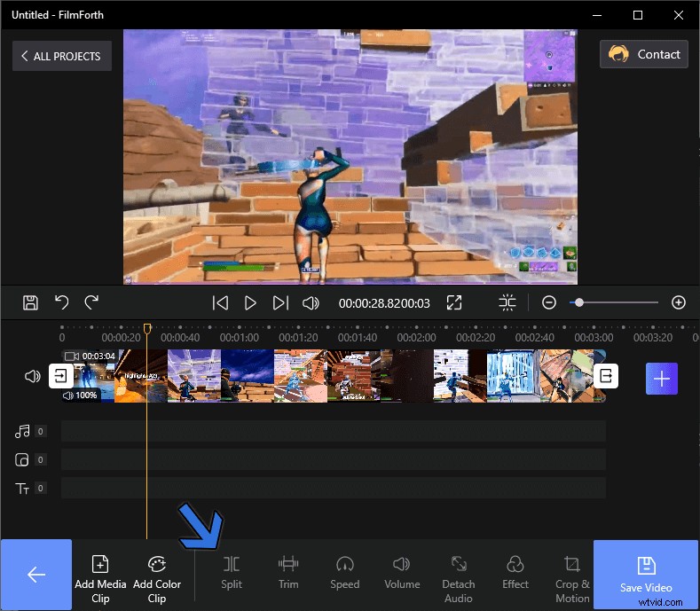Click the fit timeline to view icon
Viewport: 700px width, 611px height.
507,302
